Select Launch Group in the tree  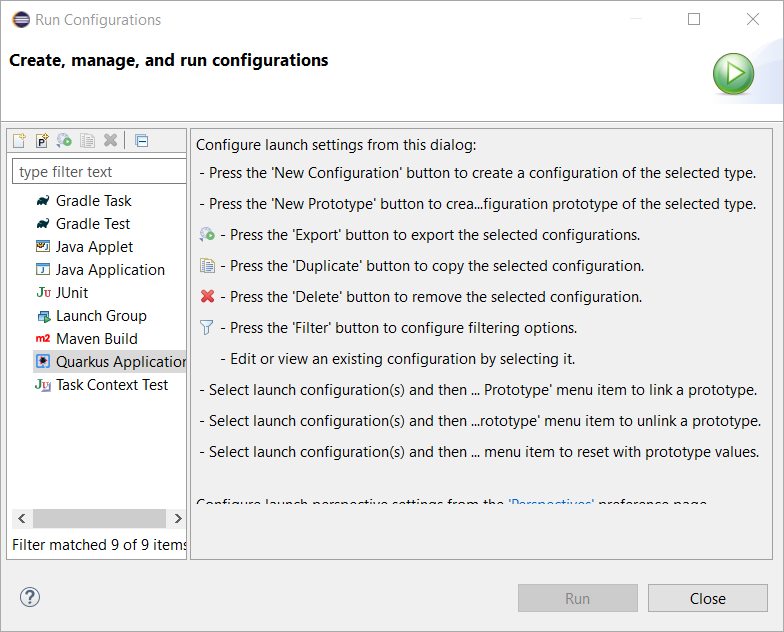(x=101, y=316)
